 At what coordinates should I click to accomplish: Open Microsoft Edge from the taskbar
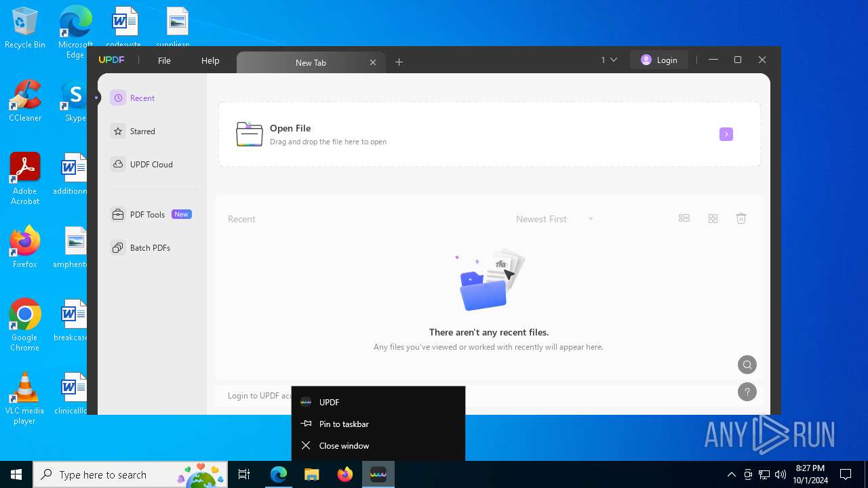pos(278,474)
